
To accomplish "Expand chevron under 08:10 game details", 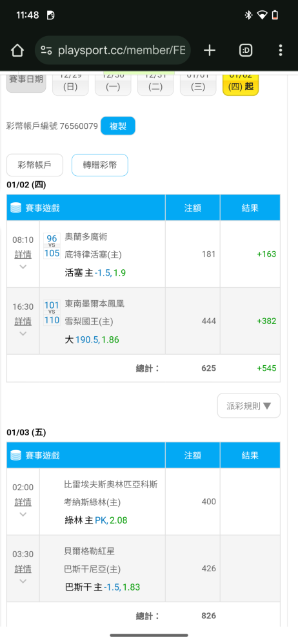I will [23, 267].
